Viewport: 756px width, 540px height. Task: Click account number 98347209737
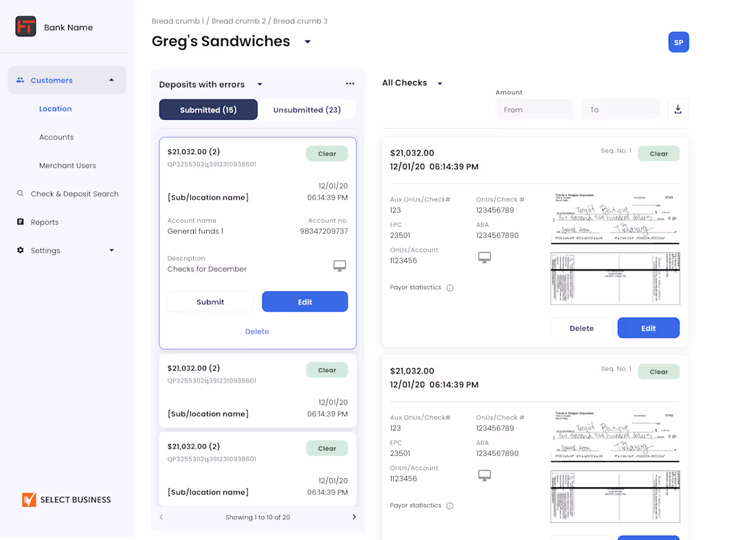[324, 231]
